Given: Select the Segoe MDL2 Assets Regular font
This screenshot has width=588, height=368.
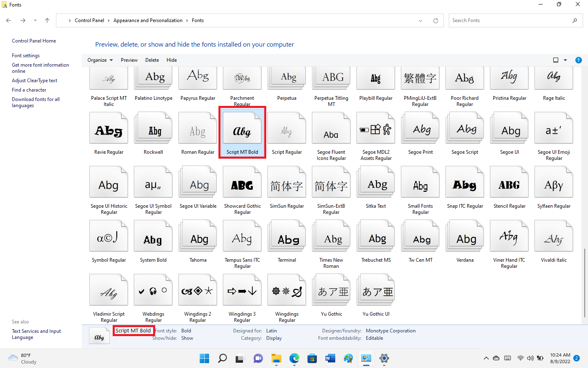Looking at the screenshot, I should (x=376, y=128).
